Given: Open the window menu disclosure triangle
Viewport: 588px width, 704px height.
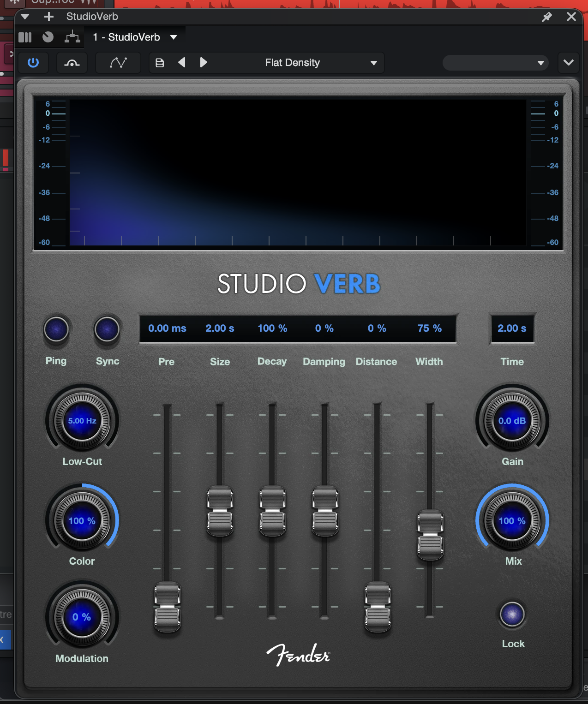Looking at the screenshot, I should click(x=24, y=17).
